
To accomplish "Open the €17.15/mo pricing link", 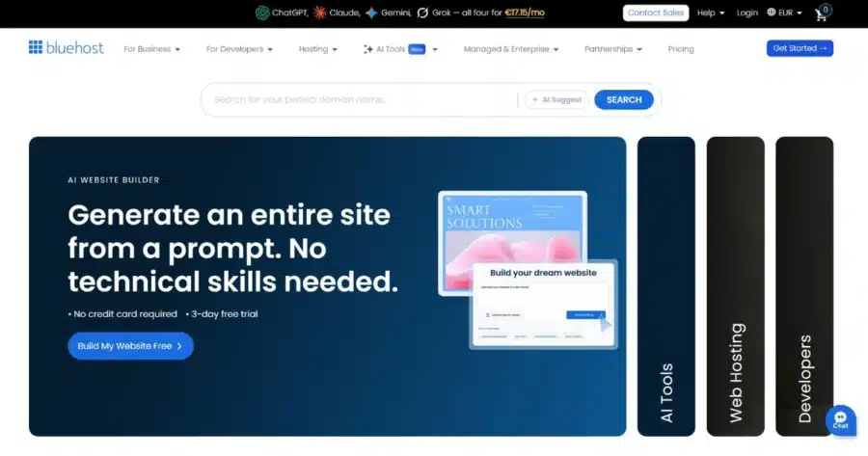I will click(525, 13).
